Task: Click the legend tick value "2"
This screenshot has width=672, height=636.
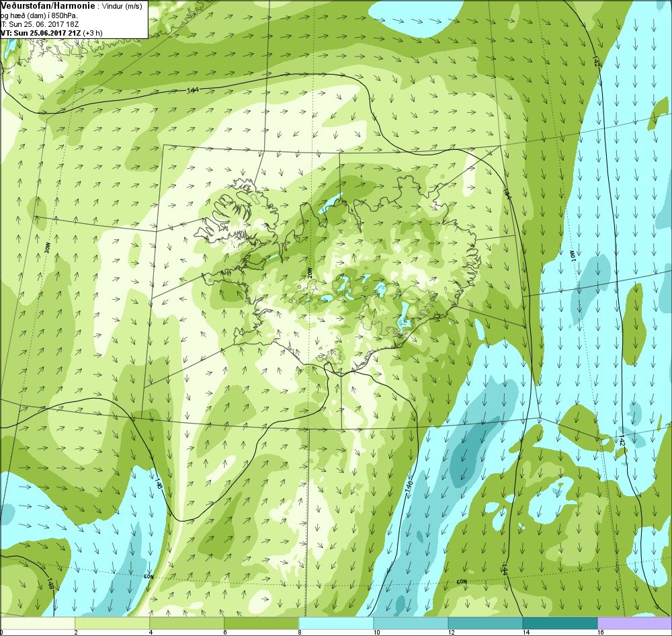Action: point(77,632)
